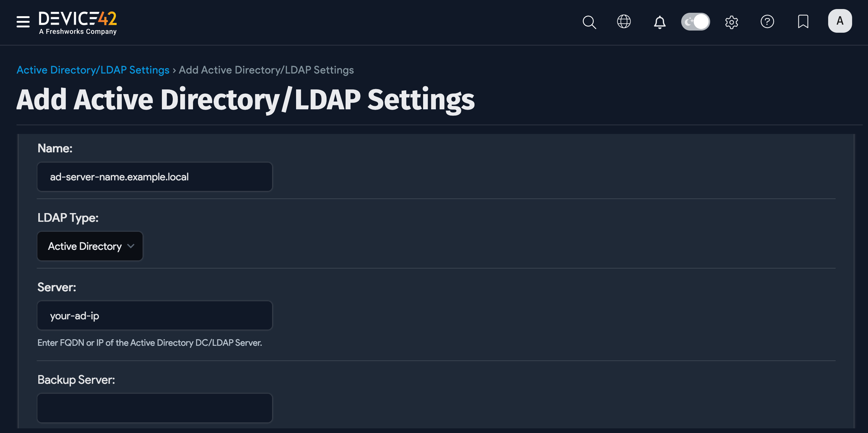Click the Device42 logo
This screenshot has height=433, width=868.
(x=78, y=22)
